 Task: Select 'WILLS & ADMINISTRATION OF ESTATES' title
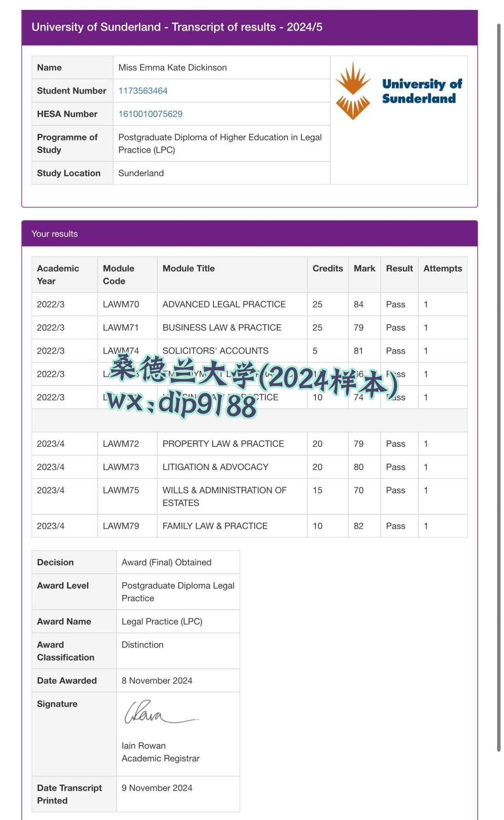click(224, 496)
